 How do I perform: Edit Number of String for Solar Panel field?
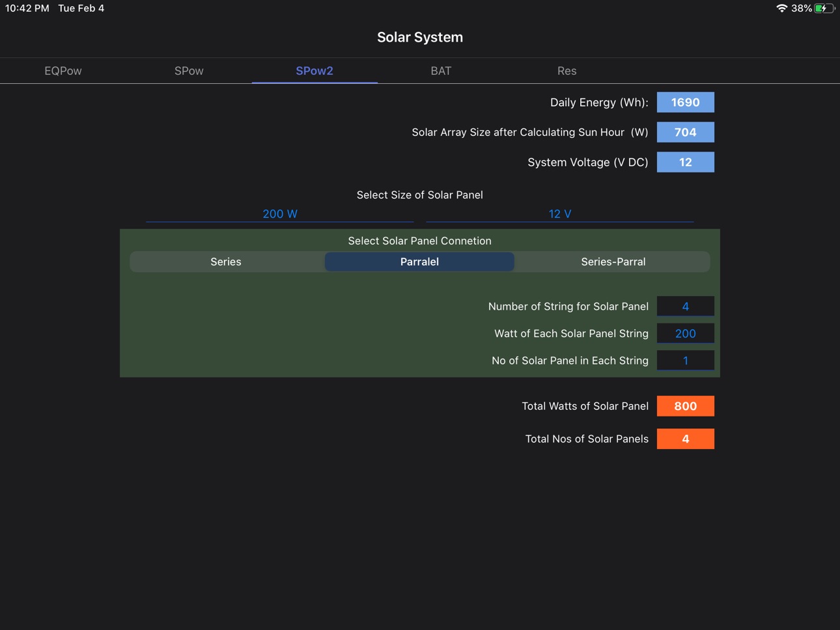(x=686, y=307)
